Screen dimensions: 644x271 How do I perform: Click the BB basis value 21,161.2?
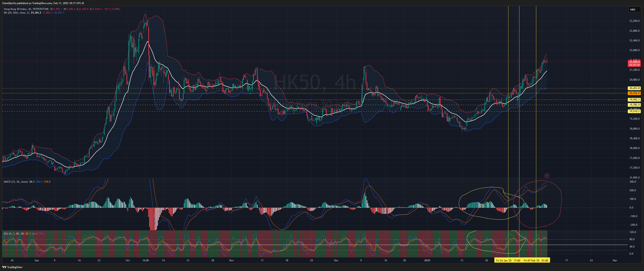point(36,13)
